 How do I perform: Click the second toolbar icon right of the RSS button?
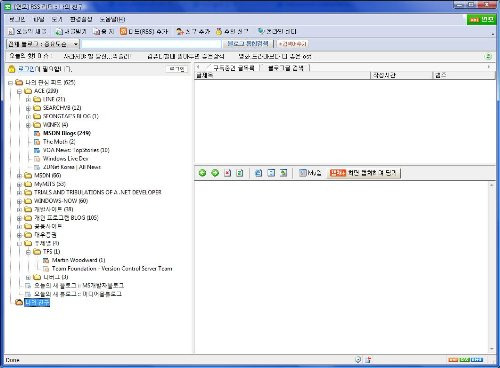(219, 31)
